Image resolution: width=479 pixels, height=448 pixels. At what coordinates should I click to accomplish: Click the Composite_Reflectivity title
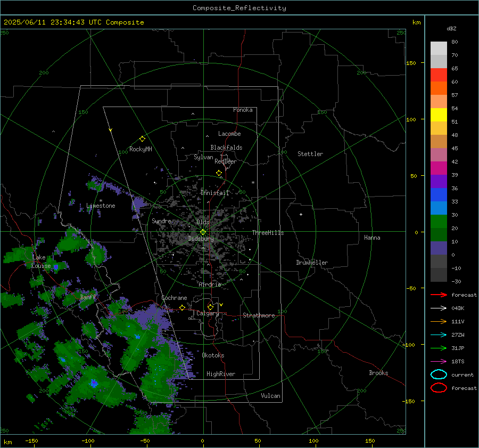pyautogui.click(x=239, y=8)
